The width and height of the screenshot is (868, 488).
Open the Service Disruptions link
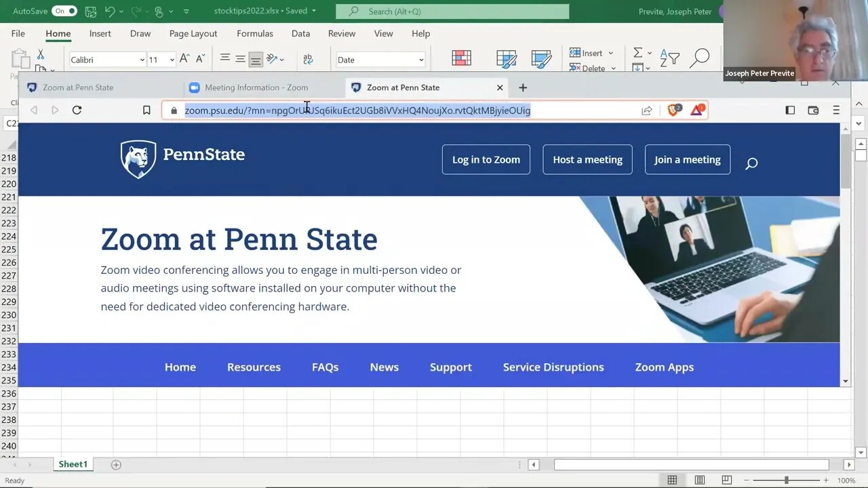553,367
